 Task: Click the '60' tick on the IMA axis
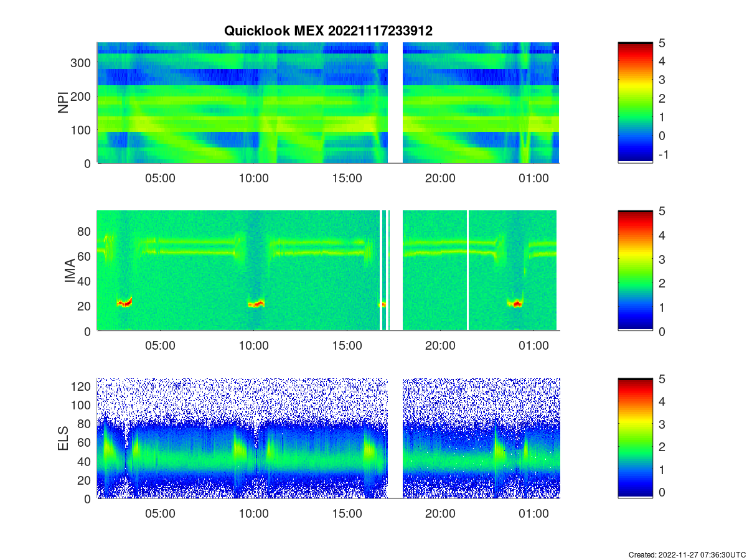tap(85, 256)
